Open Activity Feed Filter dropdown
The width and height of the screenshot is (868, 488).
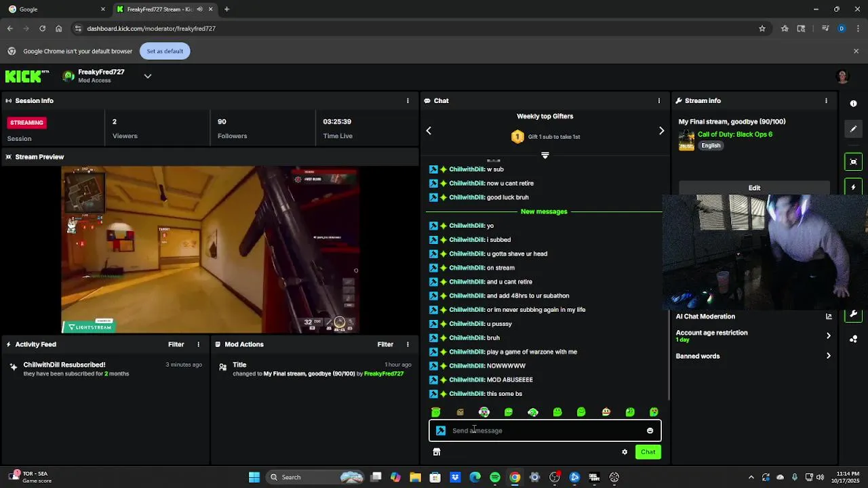tap(176, 344)
